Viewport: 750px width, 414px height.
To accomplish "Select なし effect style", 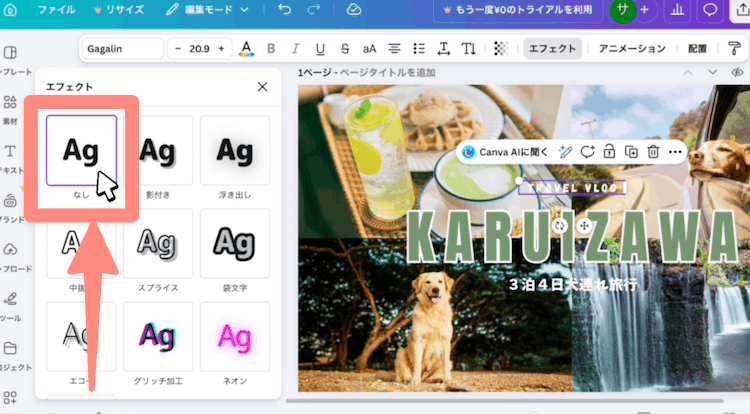I will [x=81, y=150].
